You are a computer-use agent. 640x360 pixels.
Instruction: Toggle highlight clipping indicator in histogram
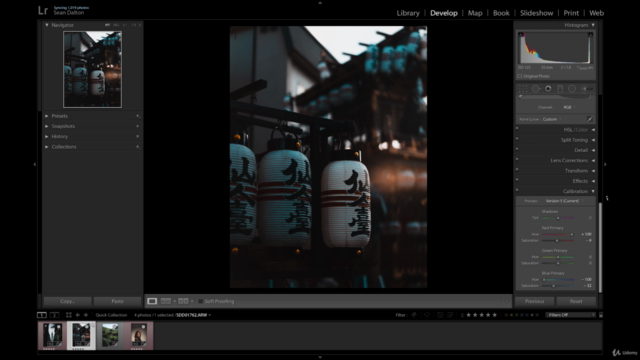[590, 35]
